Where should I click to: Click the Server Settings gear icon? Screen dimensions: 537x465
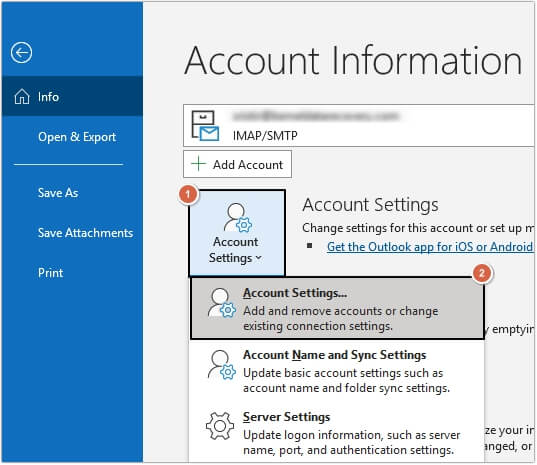tap(220, 426)
